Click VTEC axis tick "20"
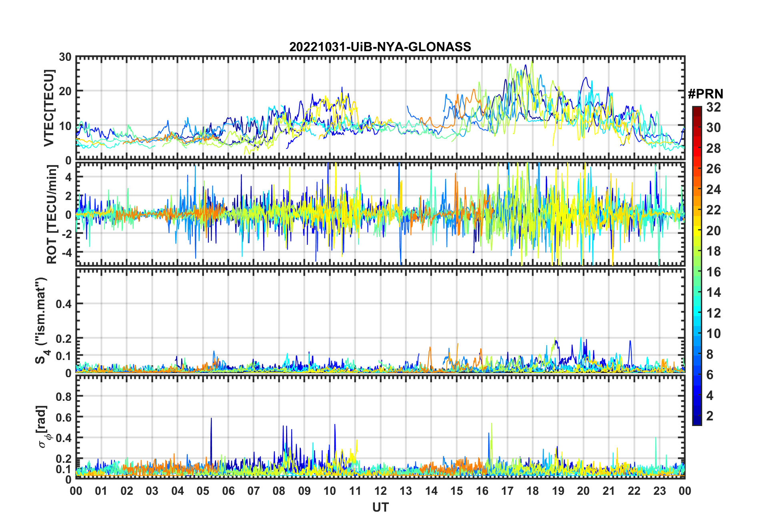This screenshot has width=761, height=532. tap(65, 92)
